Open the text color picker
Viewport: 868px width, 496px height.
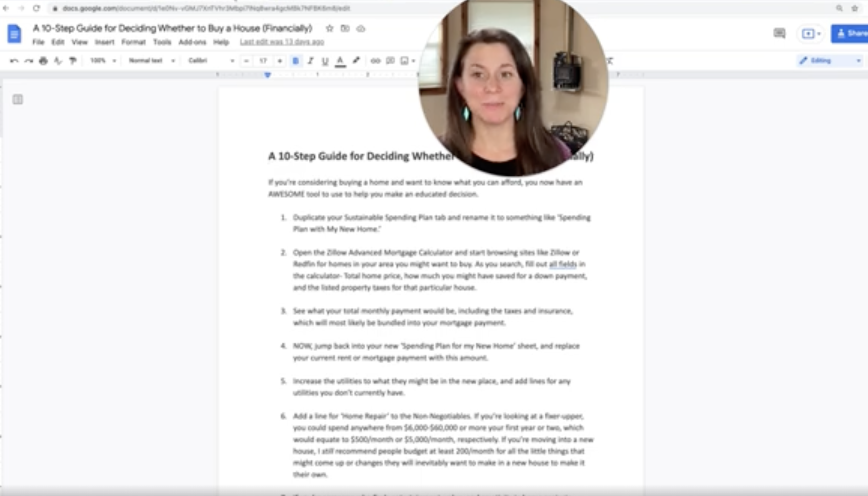point(340,61)
